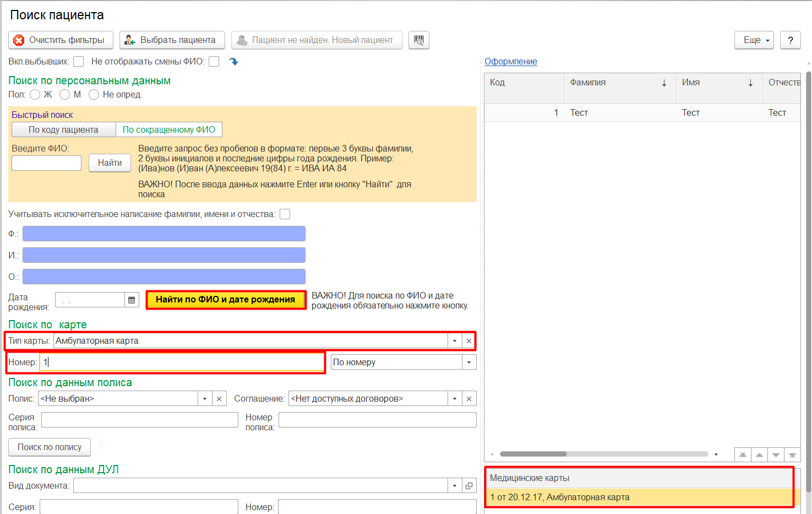Jump to last row in patient list

coord(792,455)
